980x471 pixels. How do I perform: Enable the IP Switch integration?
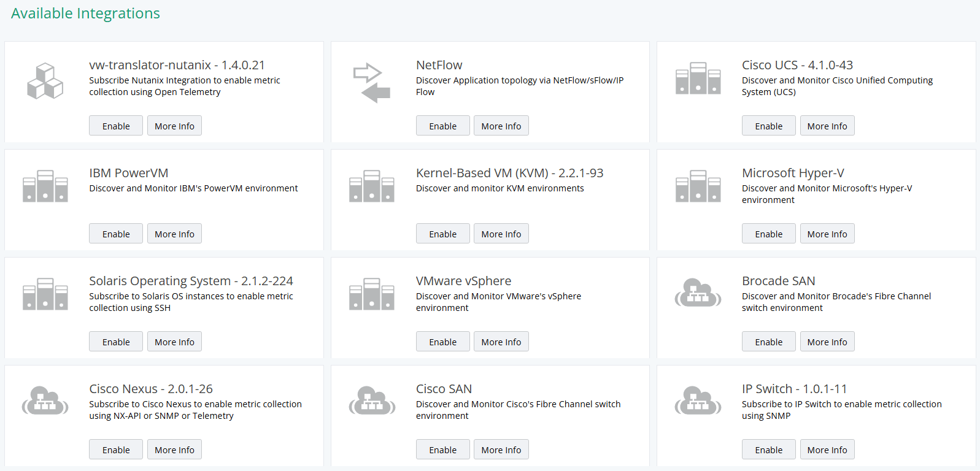click(769, 450)
